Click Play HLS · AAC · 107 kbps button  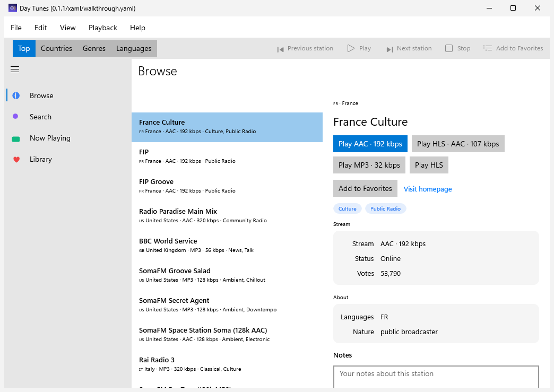click(x=458, y=144)
